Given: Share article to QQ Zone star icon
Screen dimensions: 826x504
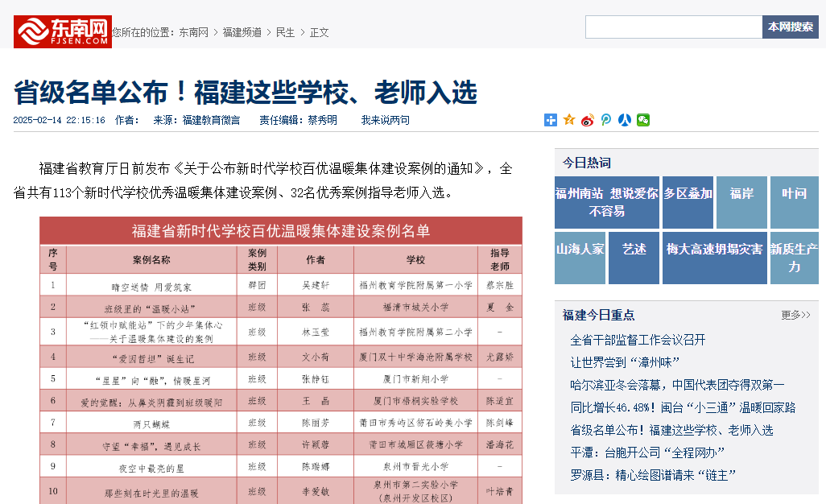Looking at the screenshot, I should 569,120.
